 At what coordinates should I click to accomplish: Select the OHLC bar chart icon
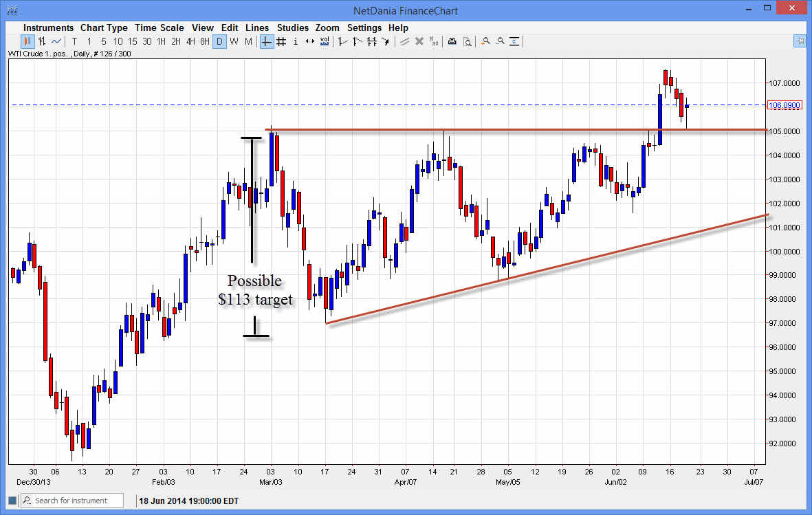[x=42, y=41]
